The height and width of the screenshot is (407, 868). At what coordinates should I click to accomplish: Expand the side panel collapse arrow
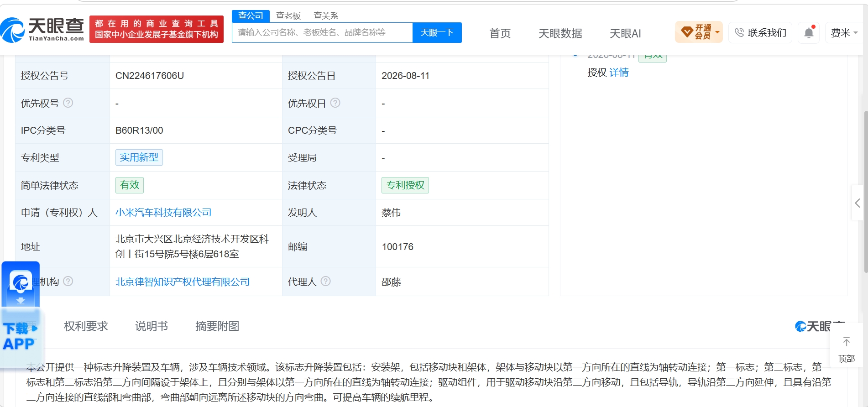(858, 203)
